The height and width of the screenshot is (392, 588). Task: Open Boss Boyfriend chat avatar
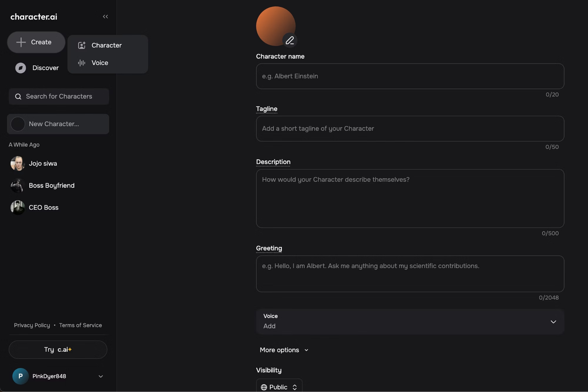click(x=18, y=185)
